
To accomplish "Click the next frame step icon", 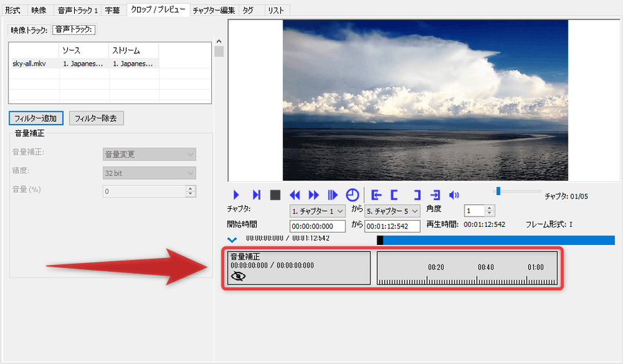I will click(256, 194).
